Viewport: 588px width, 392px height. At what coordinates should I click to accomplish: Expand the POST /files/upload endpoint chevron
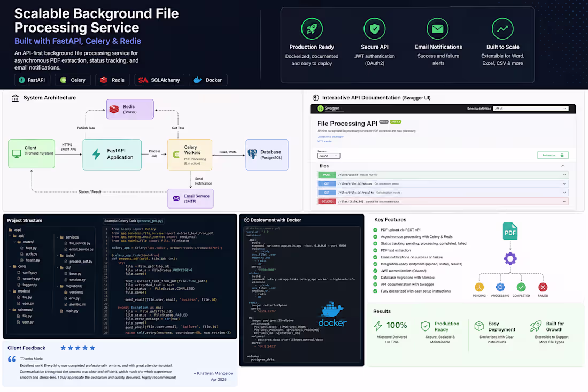pyautogui.click(x=564, y=175)
